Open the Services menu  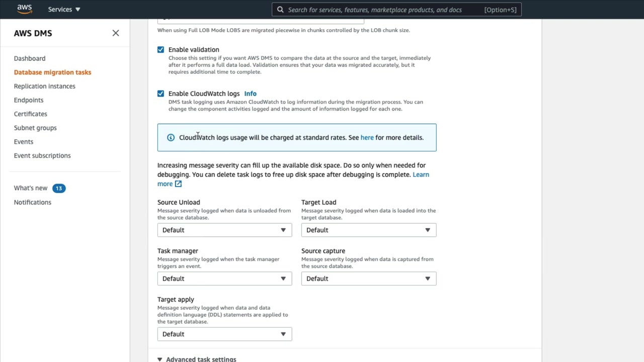point(64,10)
